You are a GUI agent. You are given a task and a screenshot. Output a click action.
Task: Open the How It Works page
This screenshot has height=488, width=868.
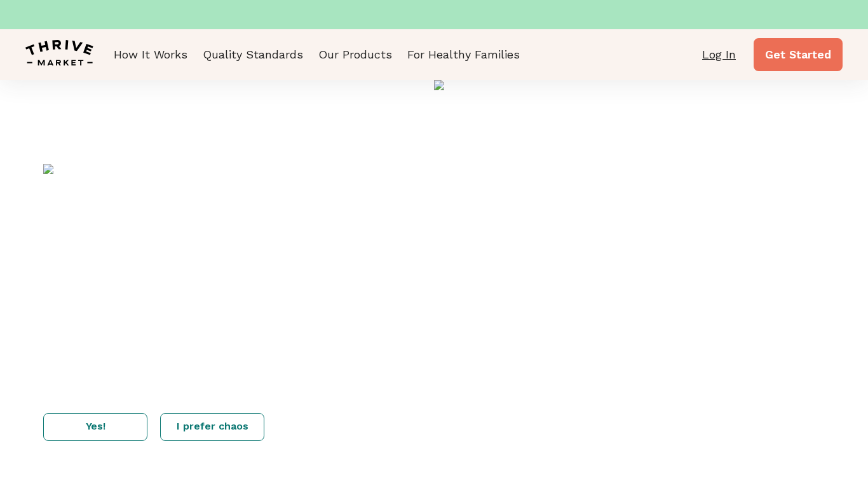[x=151, y=55]
